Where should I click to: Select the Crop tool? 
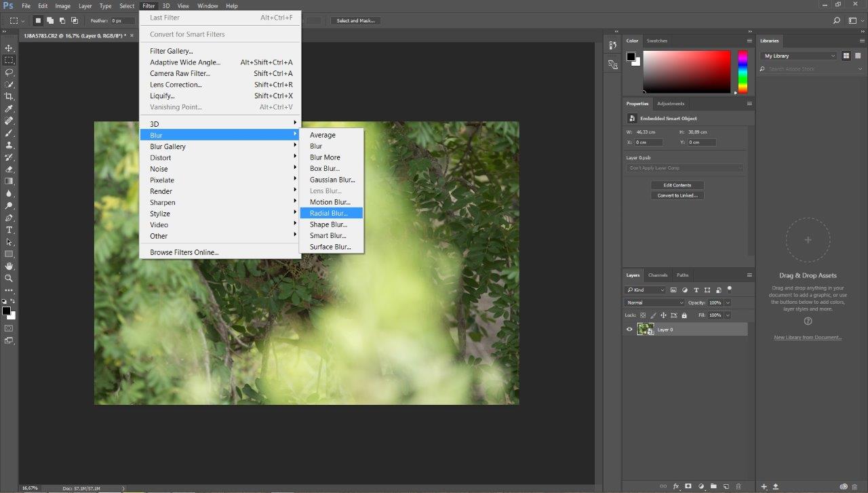tap(9, 96)
